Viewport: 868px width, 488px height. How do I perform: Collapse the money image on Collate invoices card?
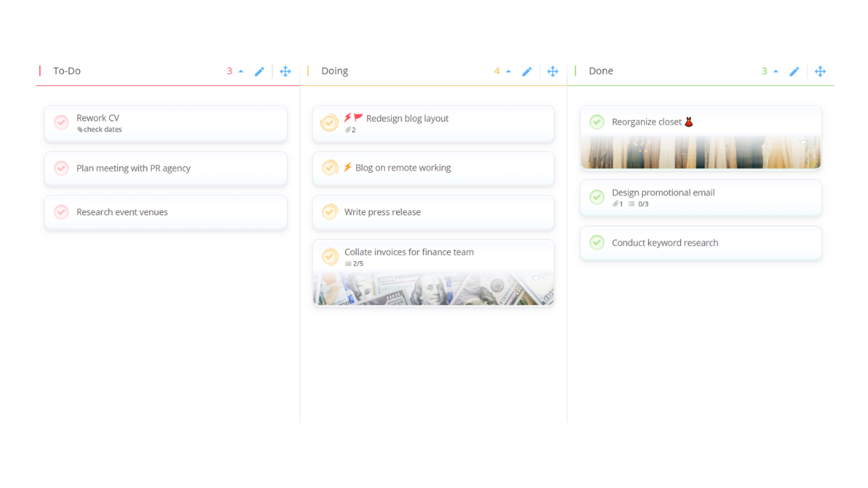[536, 278]
